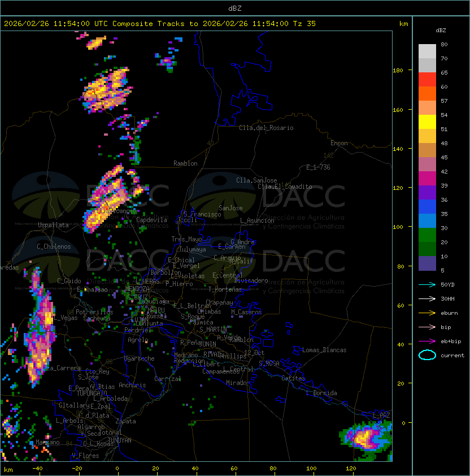Image resolution: width=470 pixels, height=476 pixels.
Task: Click the Clla.del_Rosario label
Action: pos(266,128)
